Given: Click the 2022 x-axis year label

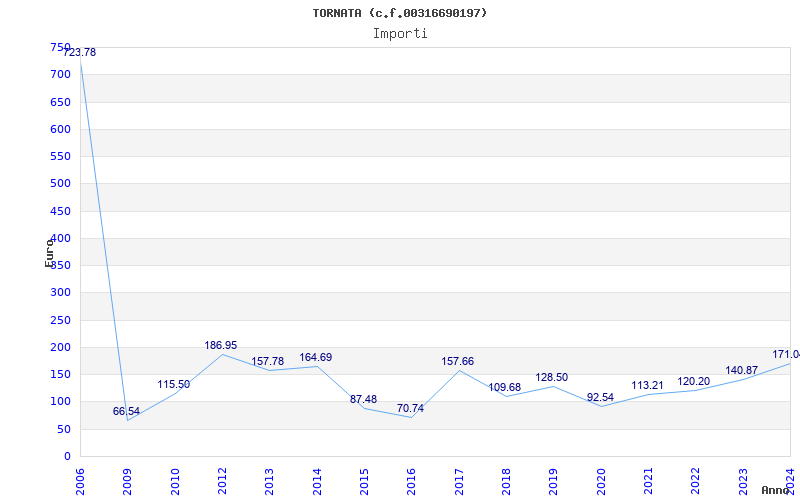Looking at the screenshot, I should pos(696,482).
